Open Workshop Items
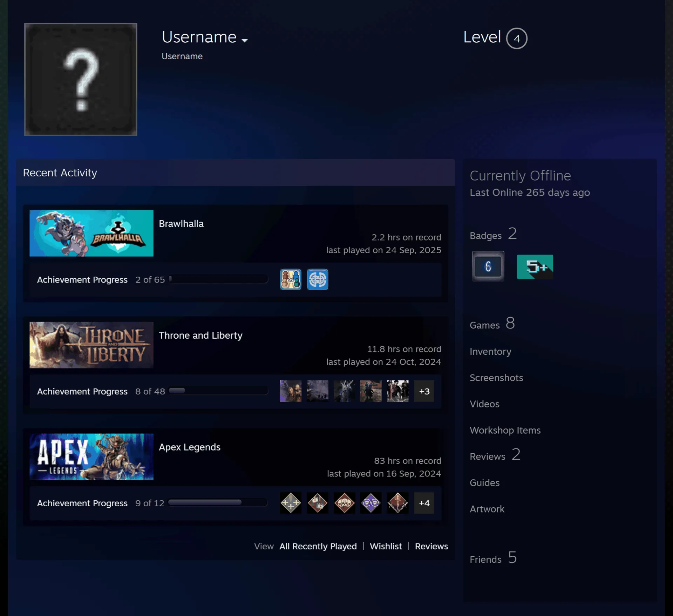The height and width of the screenshot is (616, 673). (505, 430)
